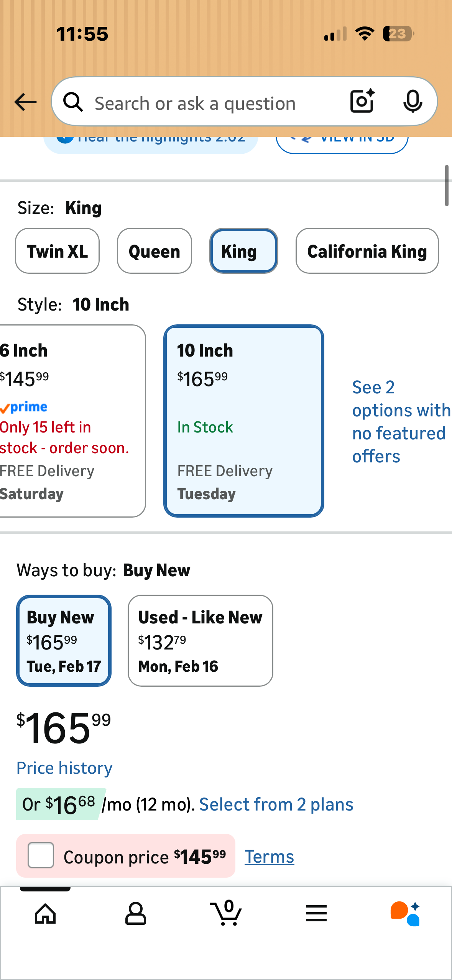The image size is (452, 980).
Task: Expand See 2 options with no featured offers
Action: click(399, 421)
